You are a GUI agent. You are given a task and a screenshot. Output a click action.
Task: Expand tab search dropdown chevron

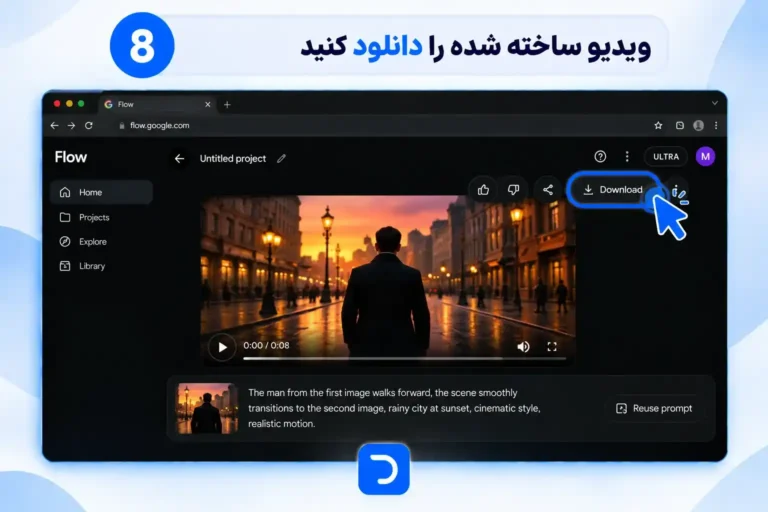click(x=715, y=103)
